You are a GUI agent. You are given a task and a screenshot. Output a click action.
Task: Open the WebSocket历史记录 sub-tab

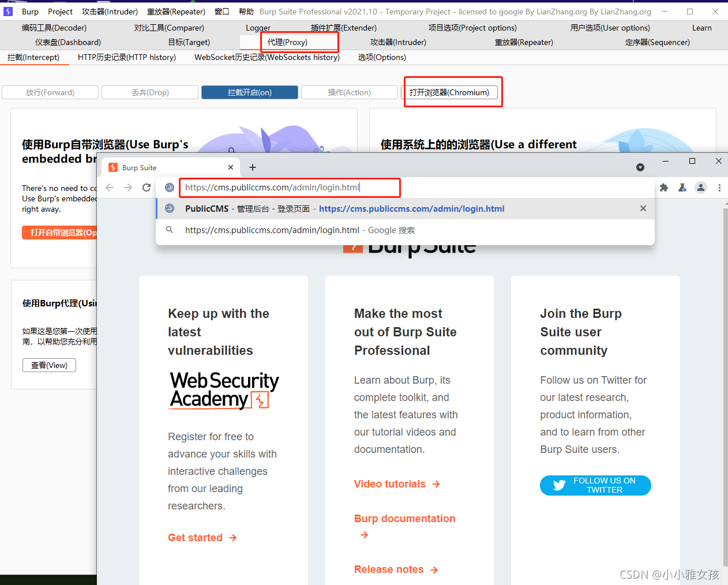coord(267,57)
